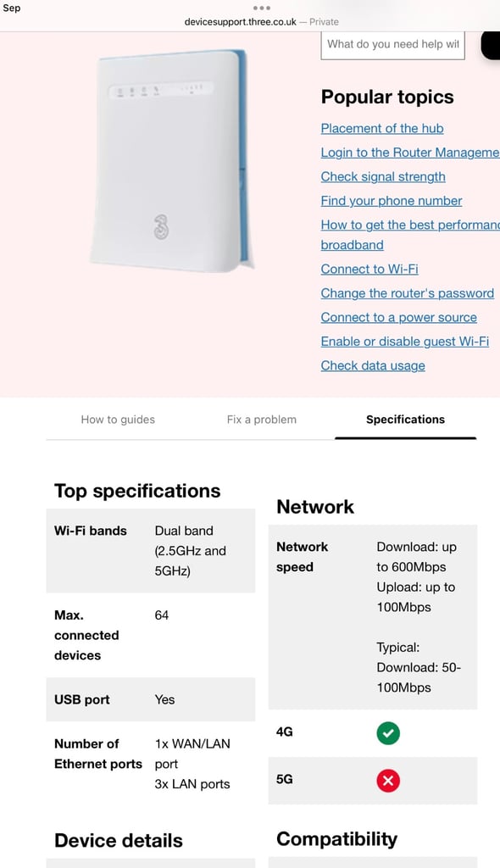Open the Check signal strength guide
Viewport: 500px width, 868px height.
coord(383,176)
